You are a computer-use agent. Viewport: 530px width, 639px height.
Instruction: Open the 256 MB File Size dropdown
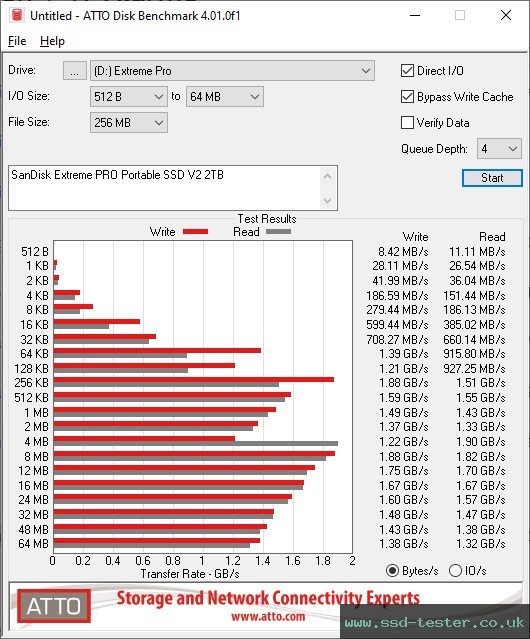[129, 123]
